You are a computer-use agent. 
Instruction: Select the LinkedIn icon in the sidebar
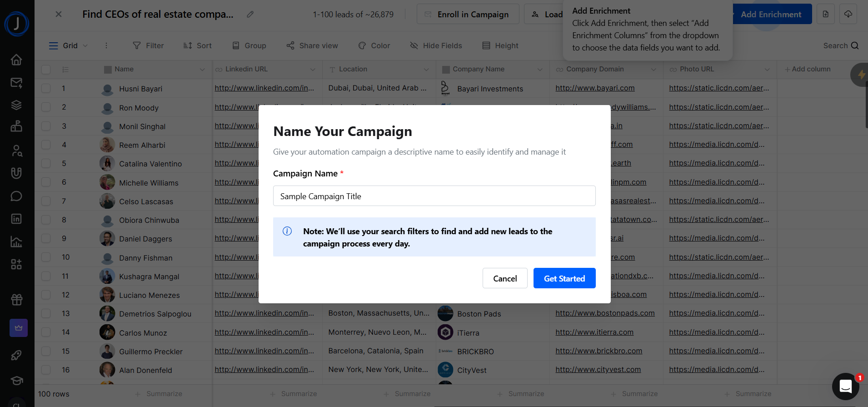(x=16, y=219)
